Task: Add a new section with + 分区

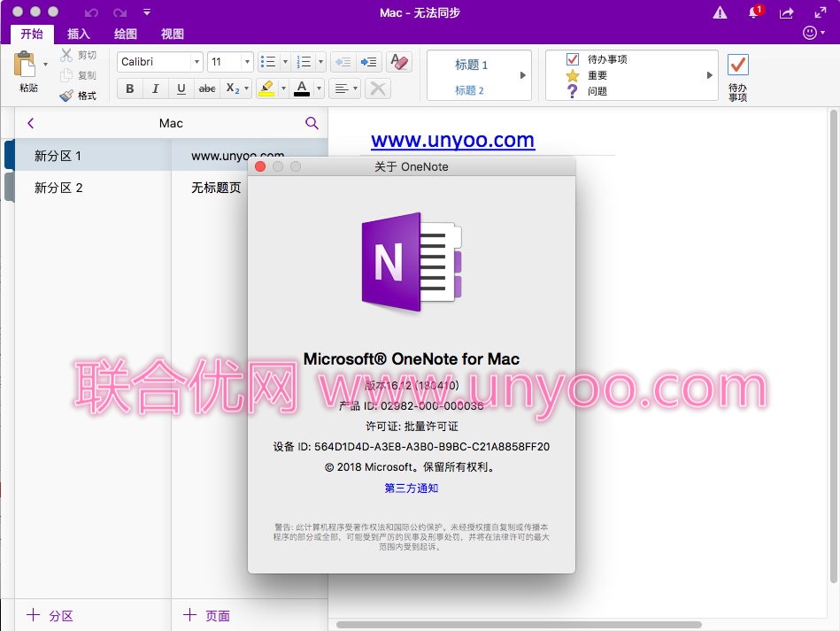Action: 50,615
